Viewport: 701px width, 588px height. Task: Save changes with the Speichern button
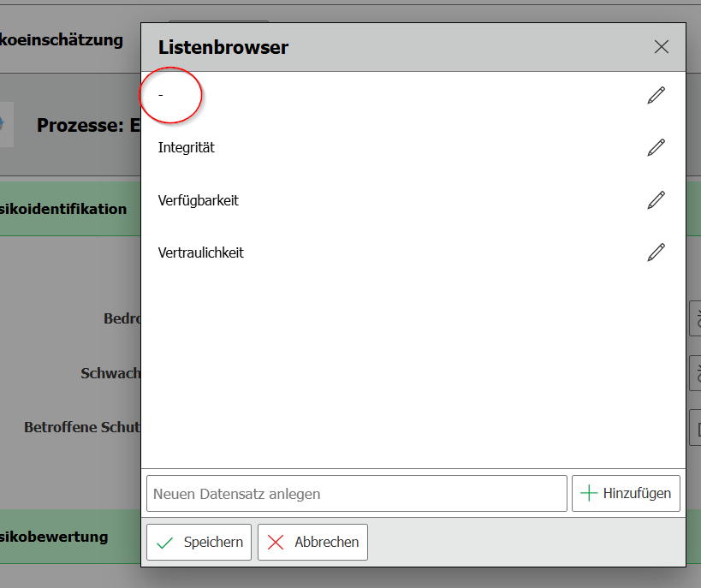pos(199,542)
